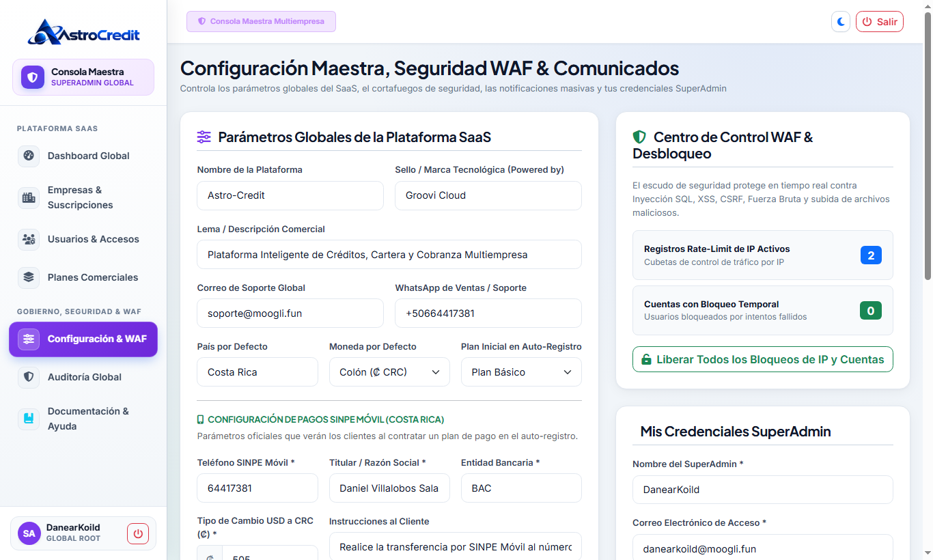Click the Configuración & WAF sliders icon

click(x=29, y=339)
